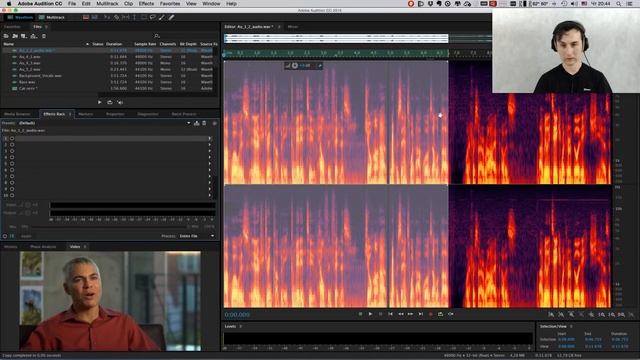640x360 pixels.
Task: Open the Media Browser tab
Action: (17, 114)
